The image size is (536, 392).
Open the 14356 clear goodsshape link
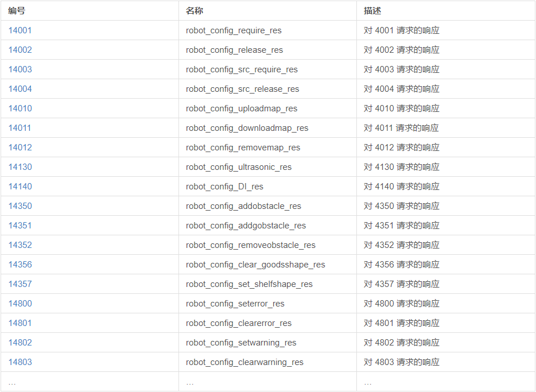tap(20, 265)
